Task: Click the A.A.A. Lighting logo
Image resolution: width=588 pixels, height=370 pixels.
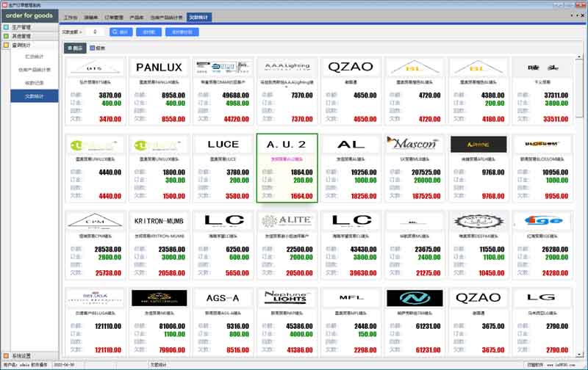Action: pos(287,67)
